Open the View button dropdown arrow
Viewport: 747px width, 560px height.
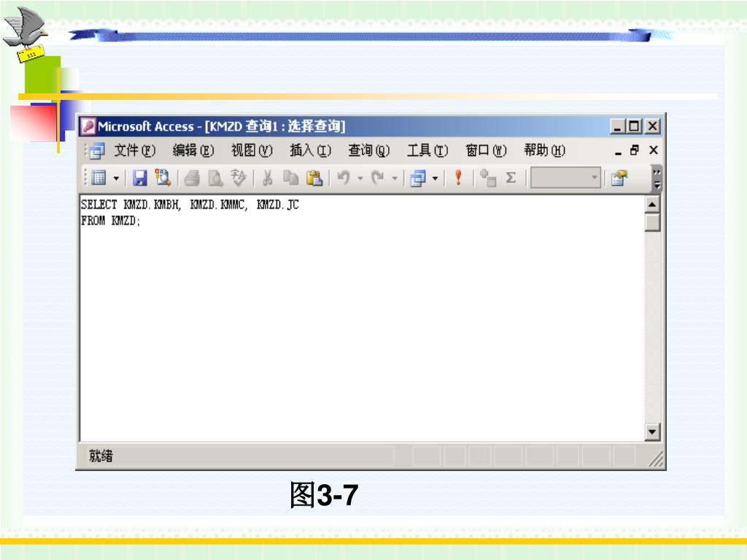pos(116,179)
